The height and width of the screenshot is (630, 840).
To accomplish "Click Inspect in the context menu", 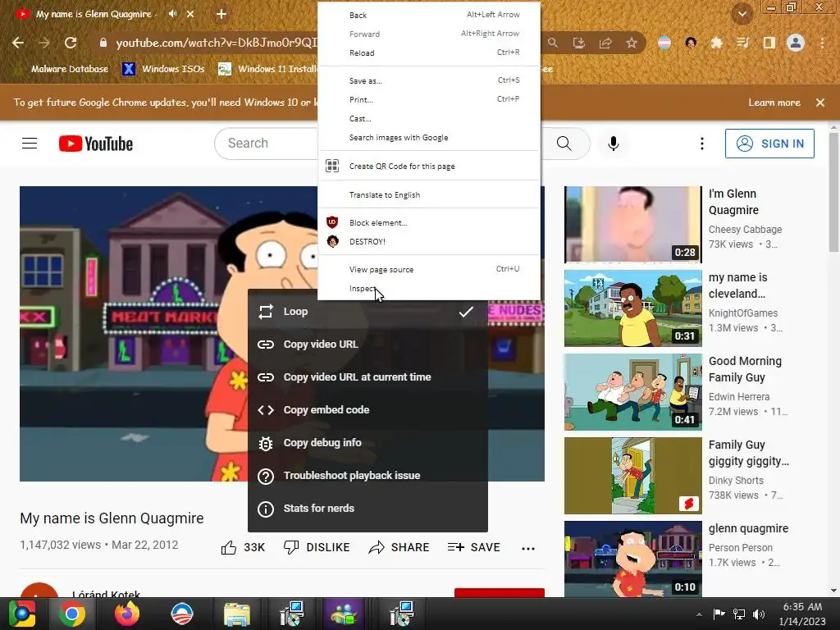I will click(428, 289).
